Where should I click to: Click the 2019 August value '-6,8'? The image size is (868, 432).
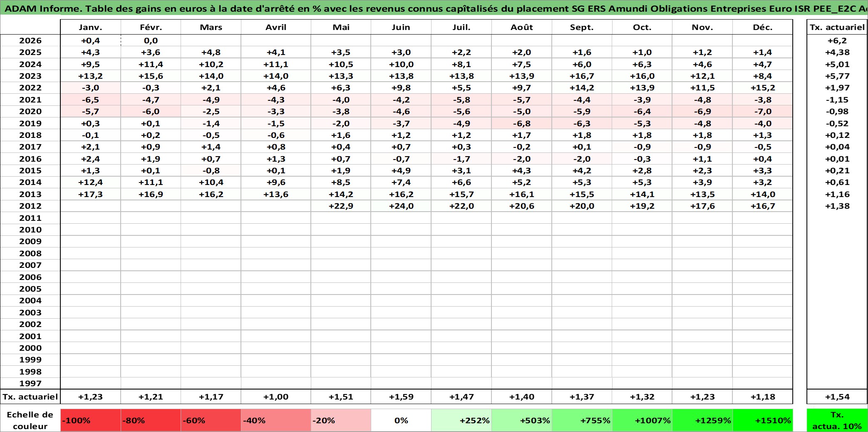[522, 123]
